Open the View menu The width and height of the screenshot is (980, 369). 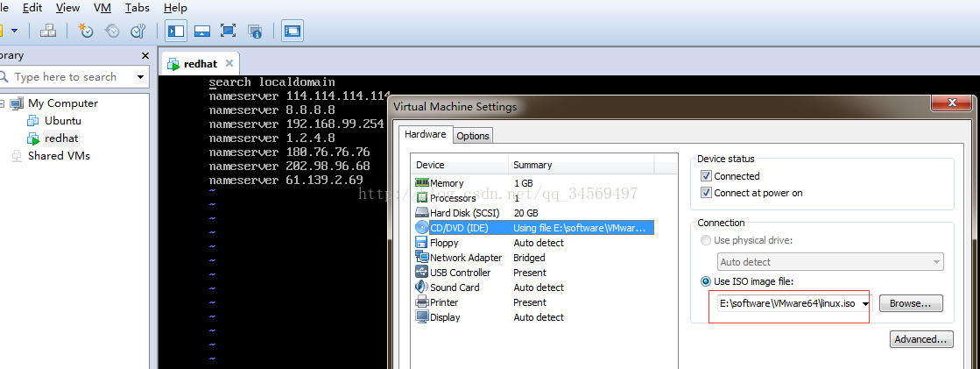click(67, 8)
